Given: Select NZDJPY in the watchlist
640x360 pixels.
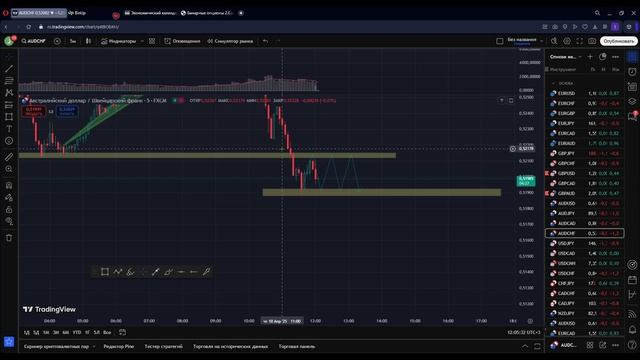Looking at the screenshot, I should (584, 313).
